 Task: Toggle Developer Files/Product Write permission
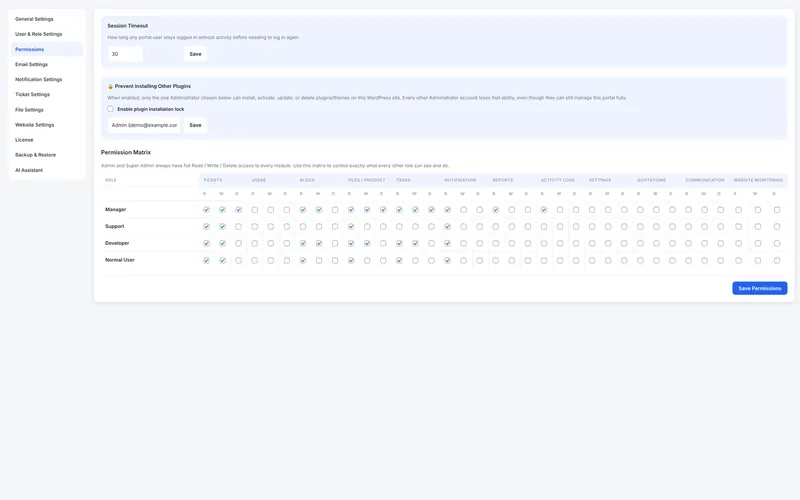[367, 243]
